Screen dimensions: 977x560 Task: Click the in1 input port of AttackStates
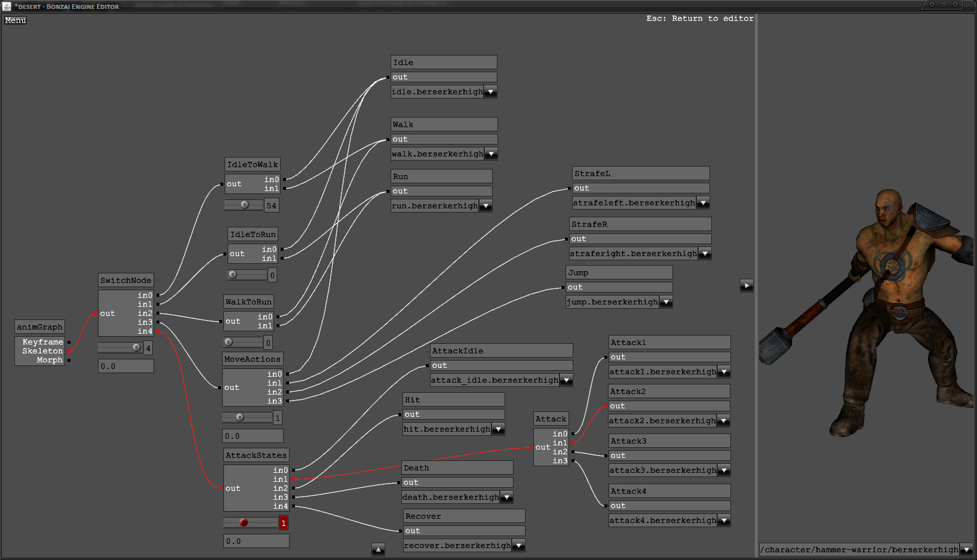(x=293, y=479)
